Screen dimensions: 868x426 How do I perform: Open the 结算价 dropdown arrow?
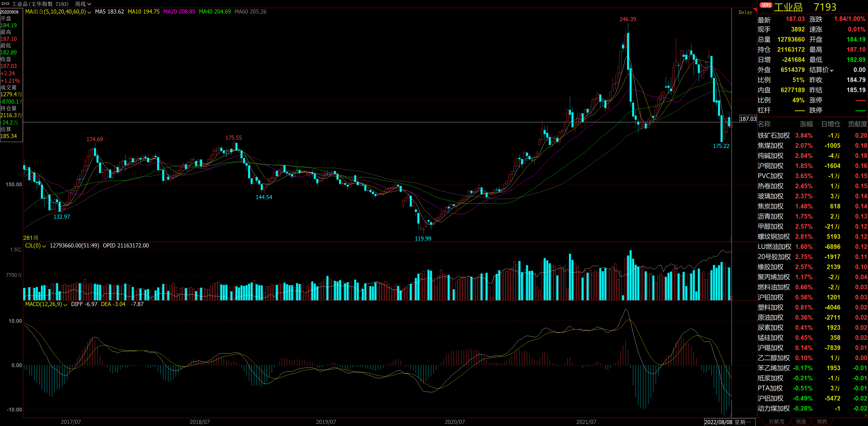click(832, 71)
